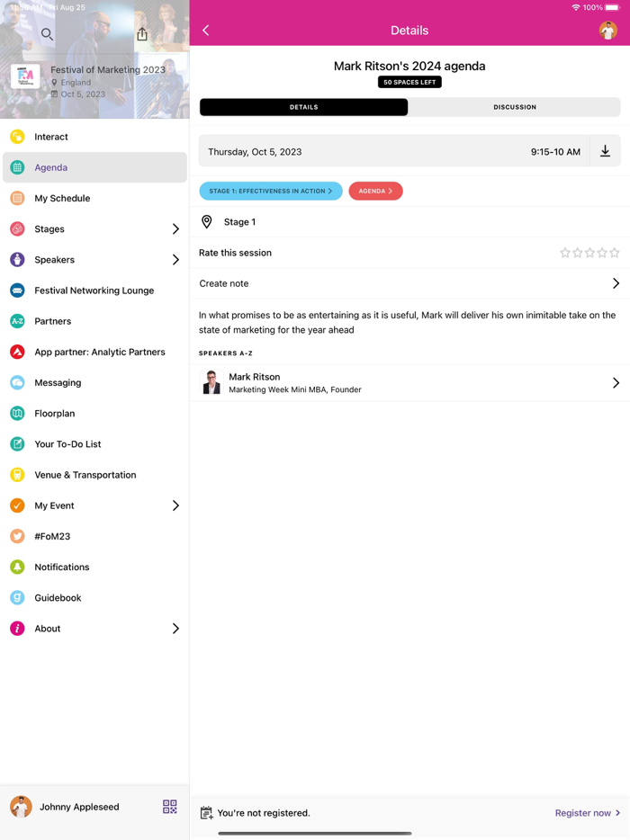Tap the share icon in header
Screen dimensions: 630x840
point(142,34)
